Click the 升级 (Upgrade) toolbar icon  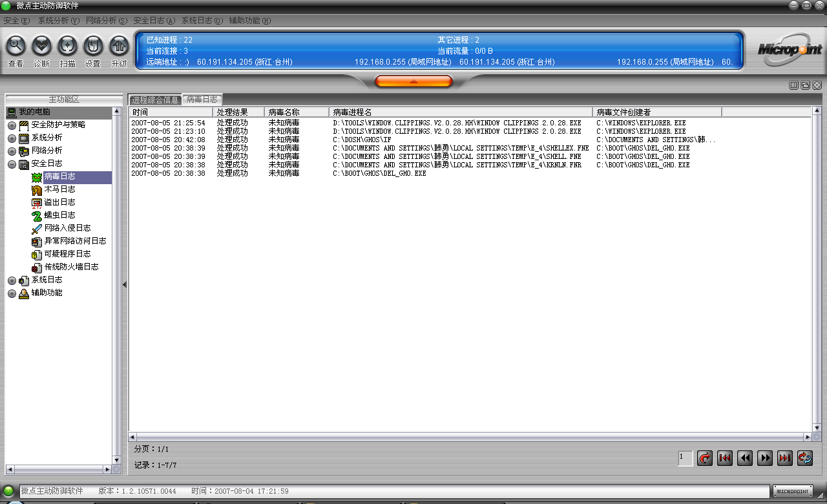coord(119,46)
